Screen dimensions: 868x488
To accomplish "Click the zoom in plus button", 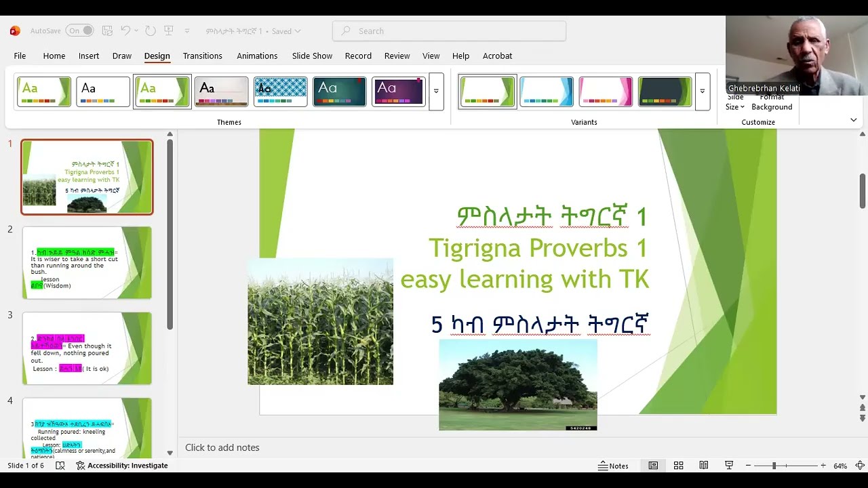I will tap(823, 466).
